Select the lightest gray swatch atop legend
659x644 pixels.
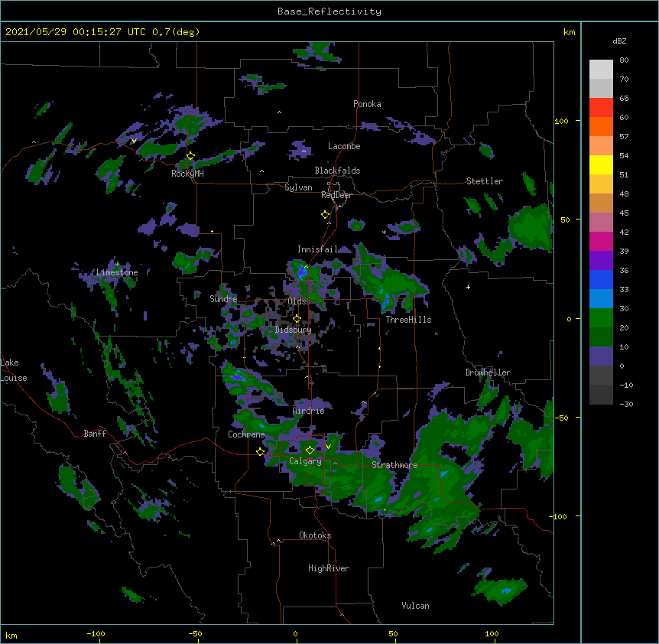[601, 69]
